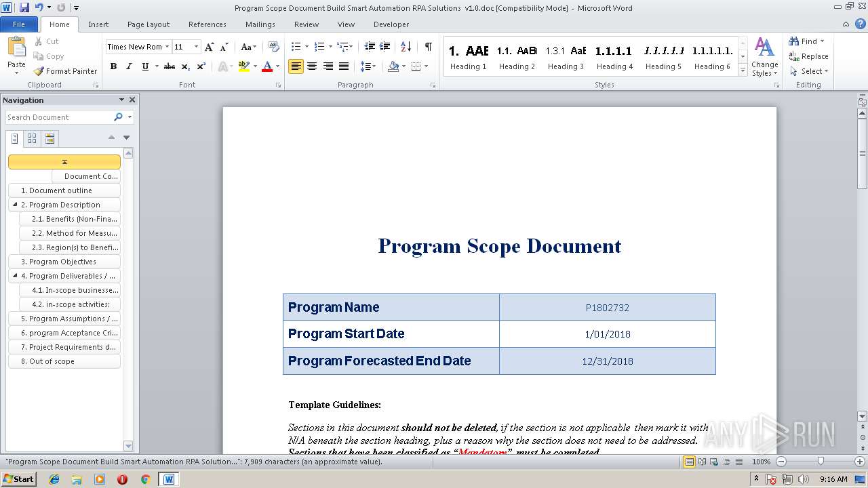Go to previous heading in Navigation pane
868x488 pixels.
[x=112, y=138]
